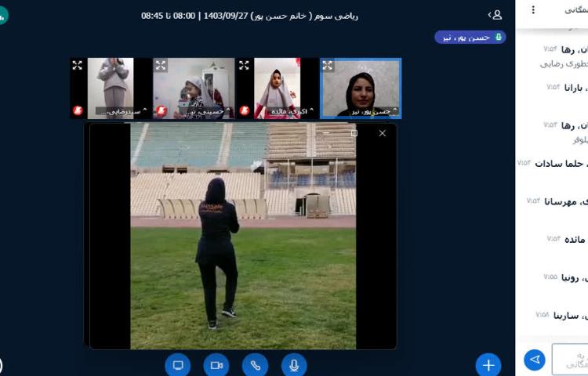This screenshot has height=376, width=588.
Task: Toggle the webcam sharing button
Action: tap(216, 365)
